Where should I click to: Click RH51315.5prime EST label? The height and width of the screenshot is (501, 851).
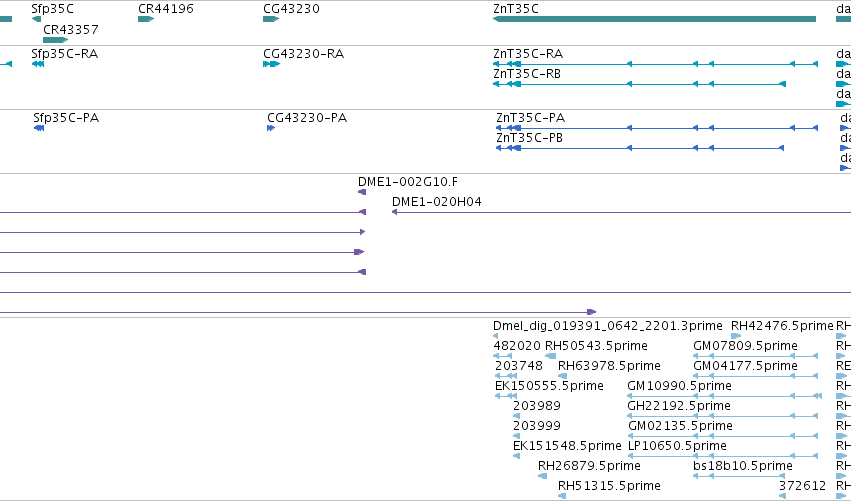(x=609, y=486)
